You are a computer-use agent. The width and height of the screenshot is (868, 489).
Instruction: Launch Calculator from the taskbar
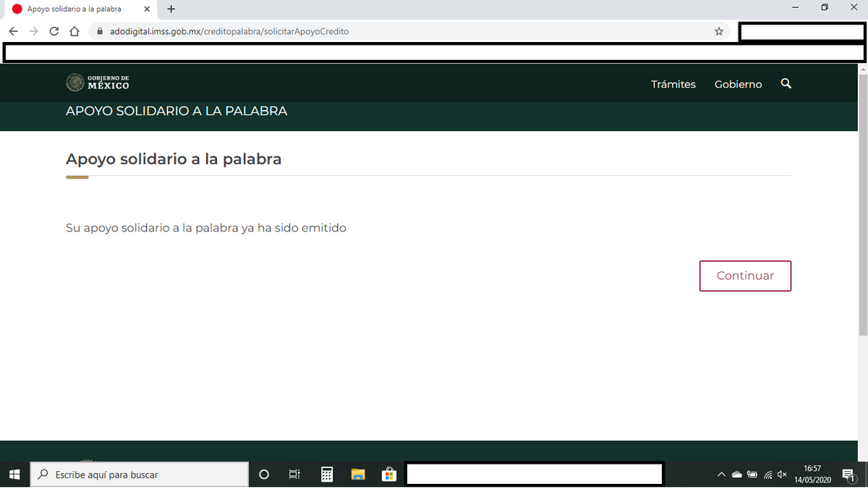point(327,475)
